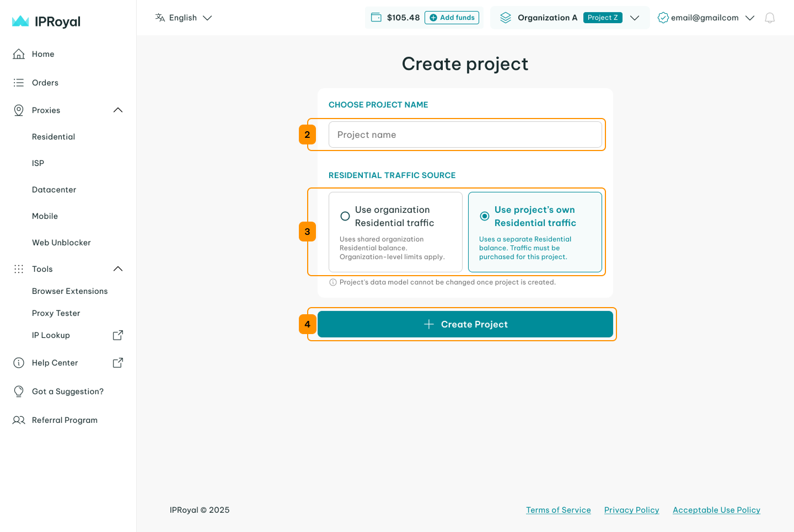Go to Residential proxies page
The width and height of the screenshot is (794, 532).
pyautogui.click(x=53, y=137)
